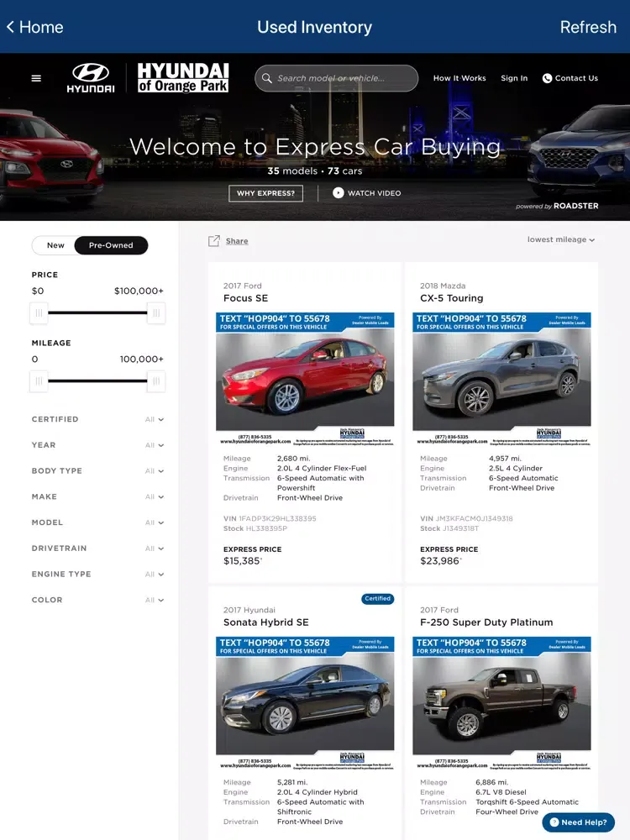Expand the Year filter
The height and width of the screenshot is (840, 630).
97,445
